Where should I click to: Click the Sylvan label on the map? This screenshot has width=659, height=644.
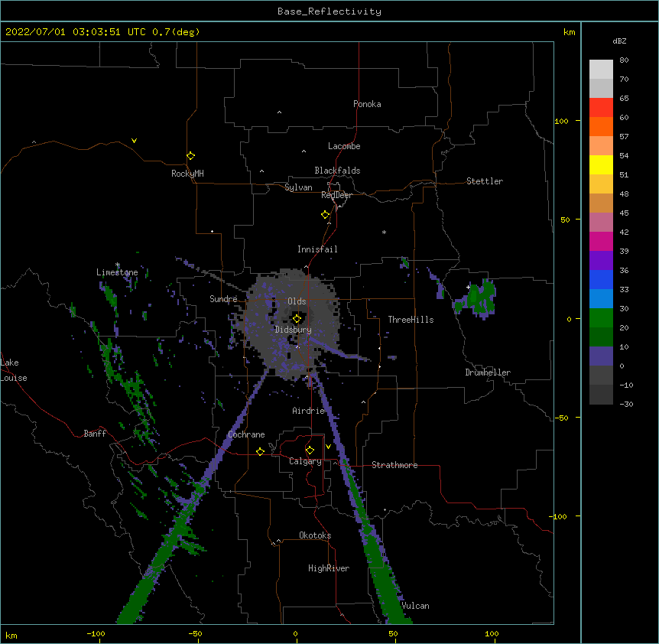pos(298,187)
